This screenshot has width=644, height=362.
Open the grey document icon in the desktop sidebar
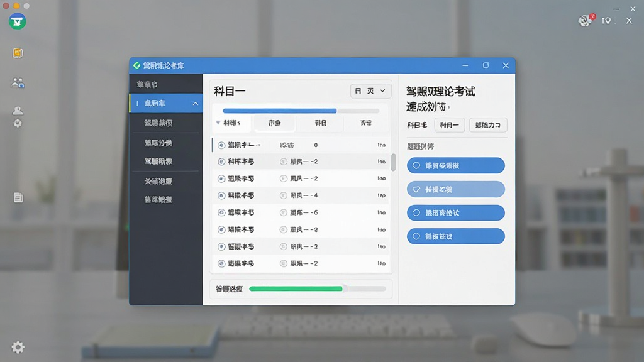click(x=18, y=197)
